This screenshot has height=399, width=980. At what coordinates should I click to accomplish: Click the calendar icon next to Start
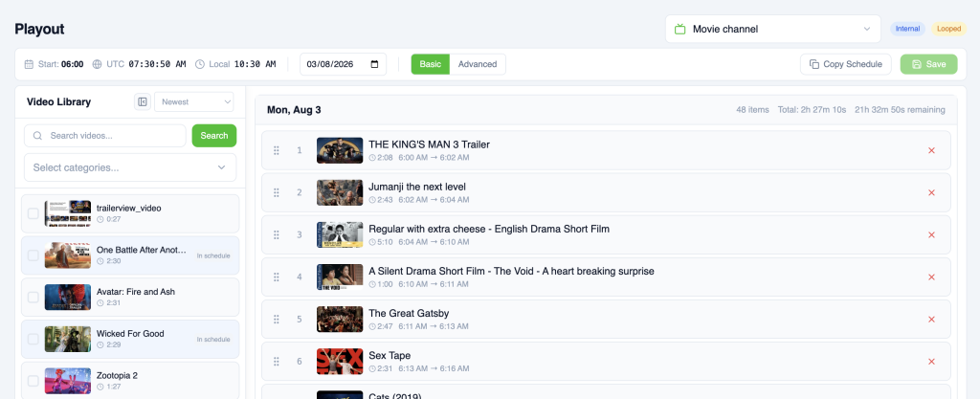pos(29,64)
